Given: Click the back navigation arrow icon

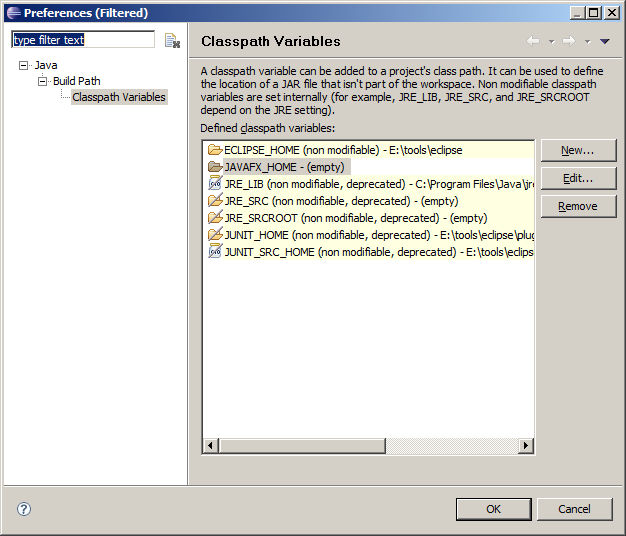Looking at the screenshot, I should tap(533, 41).
